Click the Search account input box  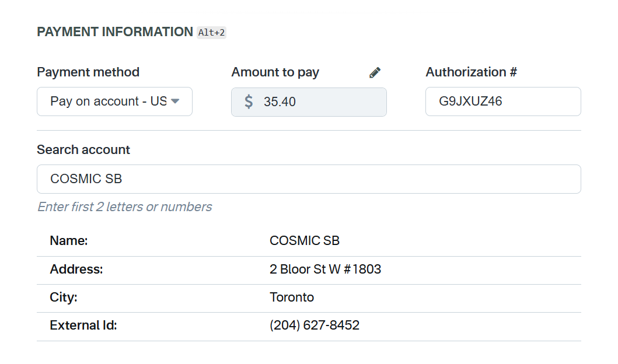(x=309, y=179)
